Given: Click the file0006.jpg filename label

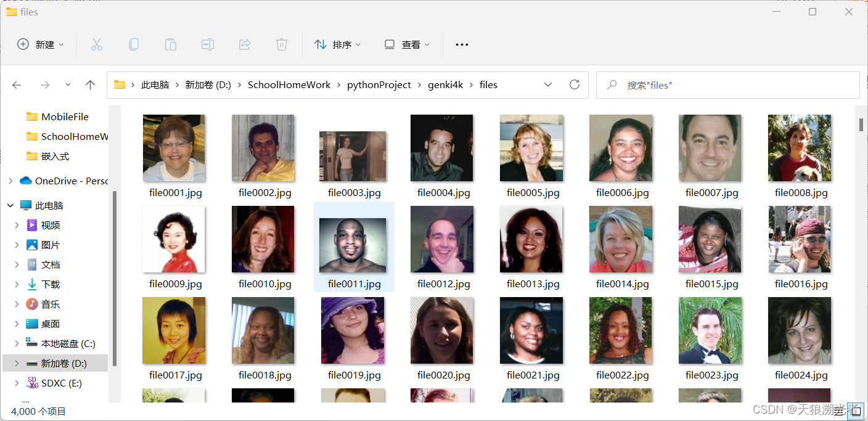Looking at the screenshot, I should point(623,193).
